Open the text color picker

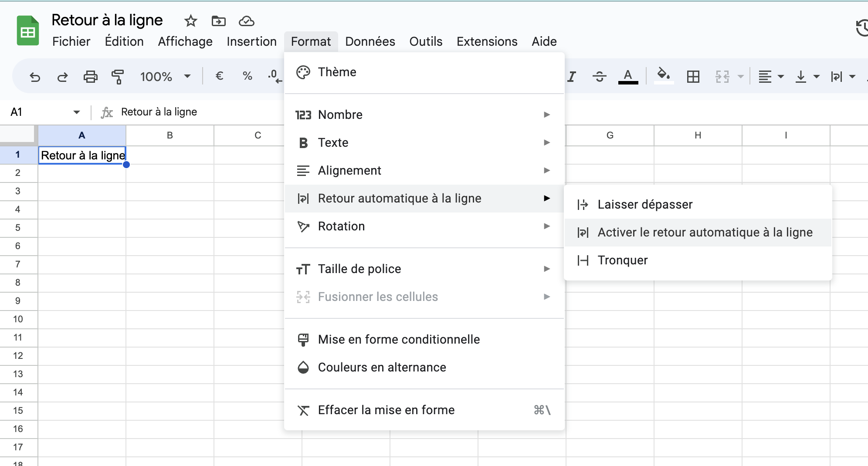[628, 76]
